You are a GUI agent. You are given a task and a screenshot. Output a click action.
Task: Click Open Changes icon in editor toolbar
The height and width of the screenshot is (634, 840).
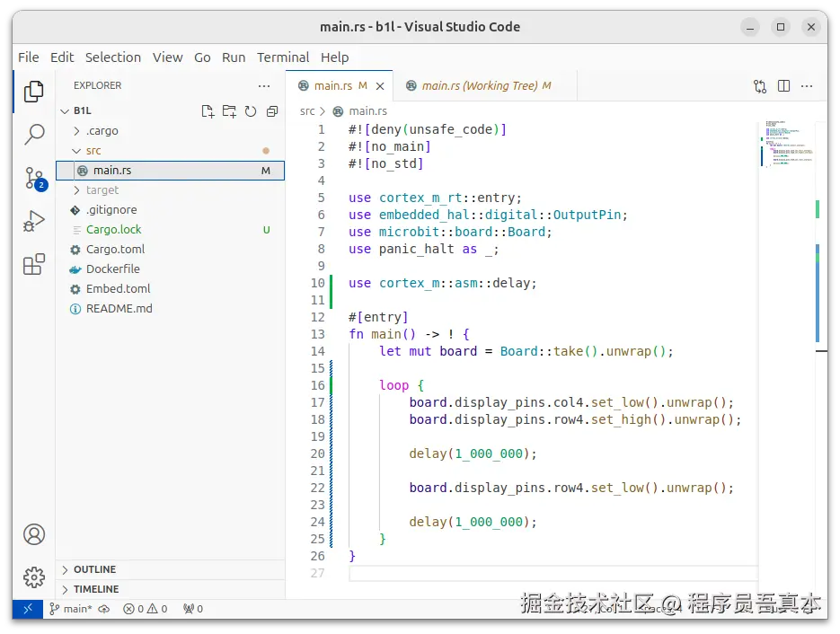tap(760, 85)
